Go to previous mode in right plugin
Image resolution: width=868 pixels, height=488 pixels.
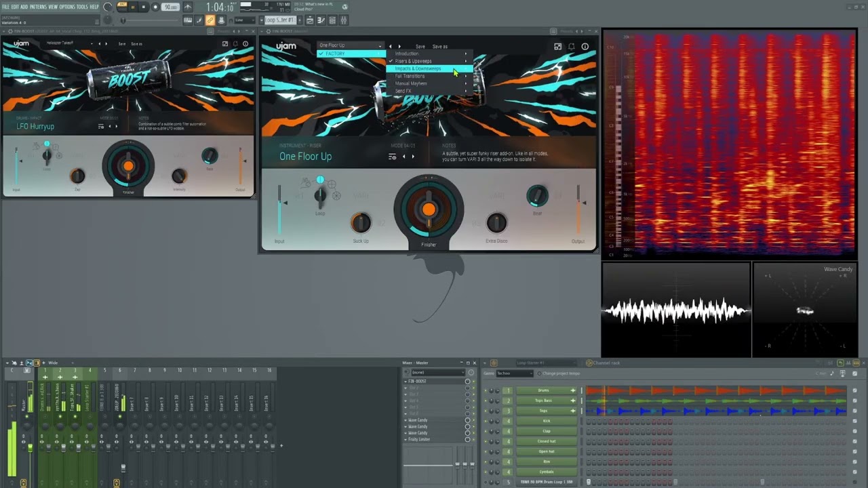[404, 157]
